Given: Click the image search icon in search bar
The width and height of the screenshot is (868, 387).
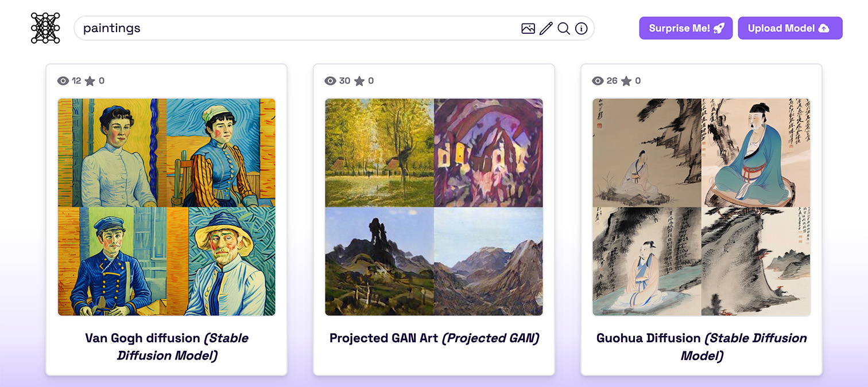Looking at the screenshot, I should coord(528,28).
